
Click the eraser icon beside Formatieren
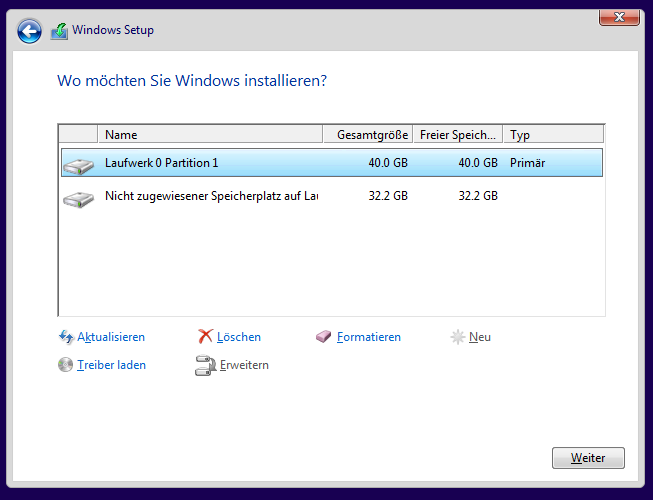coord(323,336)
